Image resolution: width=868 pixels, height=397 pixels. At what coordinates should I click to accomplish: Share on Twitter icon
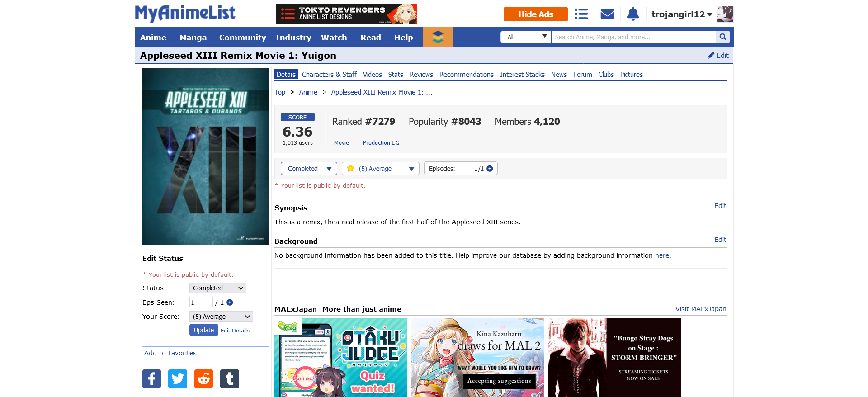178,378
